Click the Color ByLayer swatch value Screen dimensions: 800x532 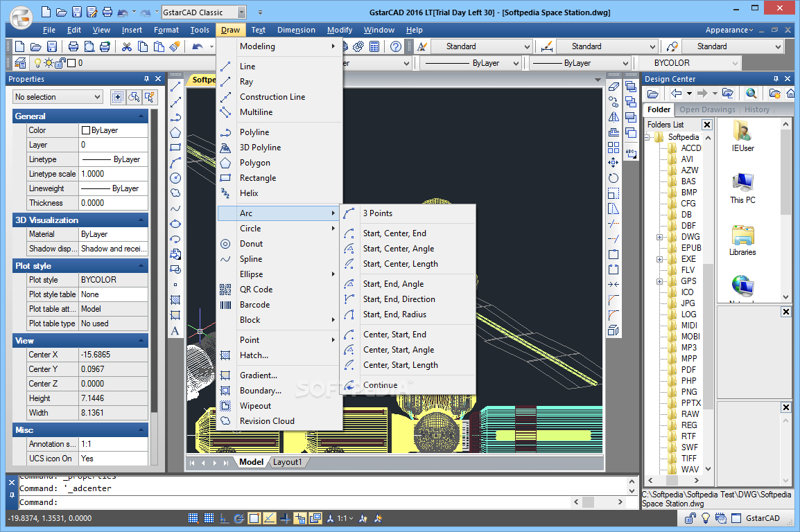tap(114, 130)
